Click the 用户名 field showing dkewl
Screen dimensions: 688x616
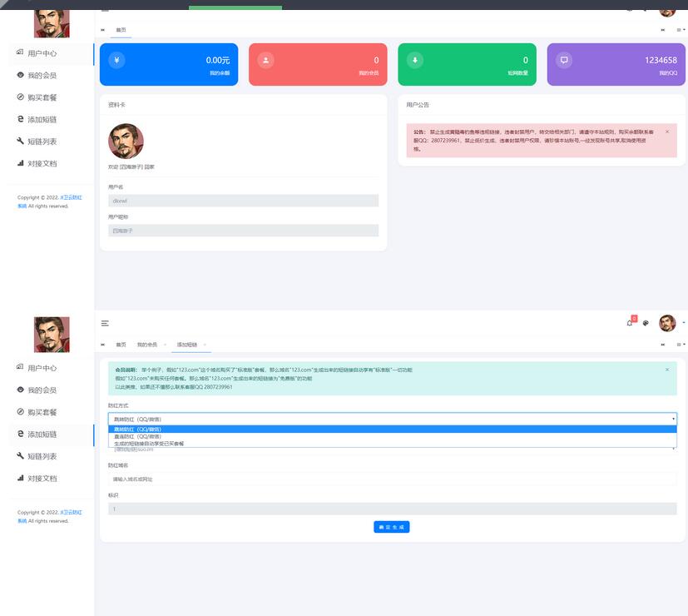coord(243,201)
